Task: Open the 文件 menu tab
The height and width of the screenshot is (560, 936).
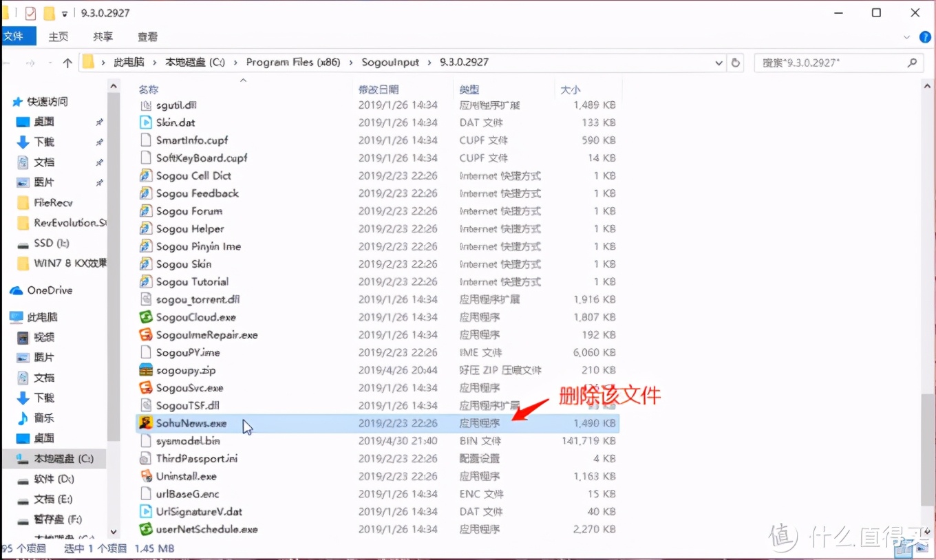Action: pyautogui.click(x=13, y=36)
